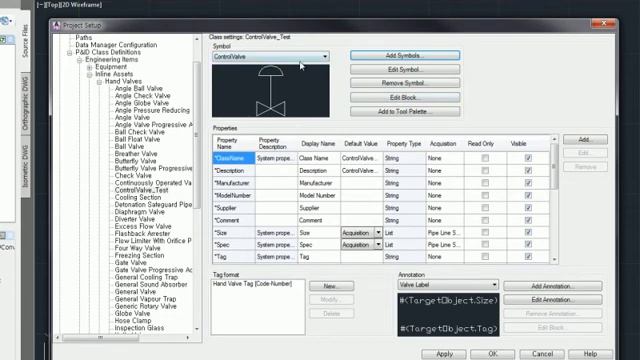This screenshot has width=640, height=360.
Task: Click properties table scroll down arrow
Action: click(x=554, y=259)
